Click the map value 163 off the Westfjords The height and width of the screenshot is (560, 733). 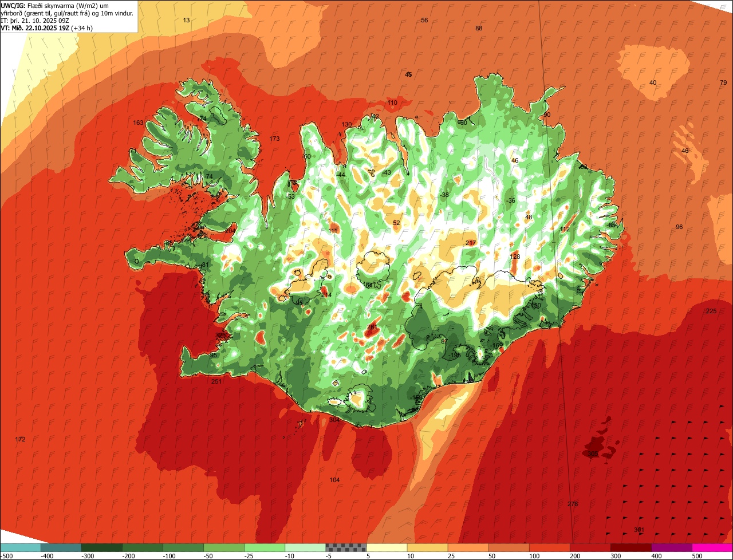pyautogui.click(x=138, y=123)
